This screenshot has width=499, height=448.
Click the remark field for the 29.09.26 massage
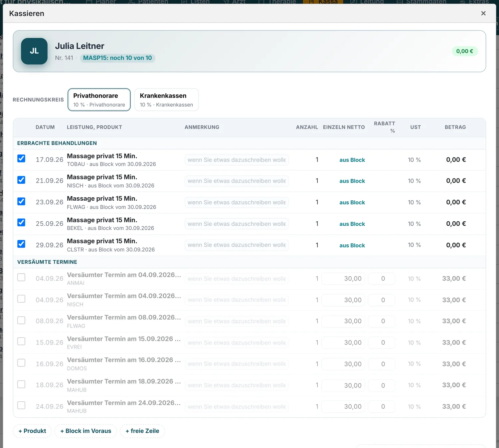pyautogui.click(x=237, y=245)
